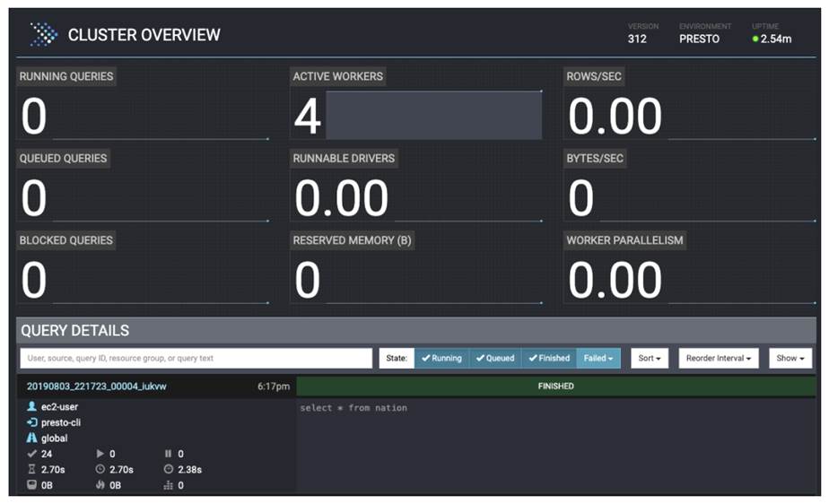Click the user icon beside ec2-user

click(x=32, y=406)
